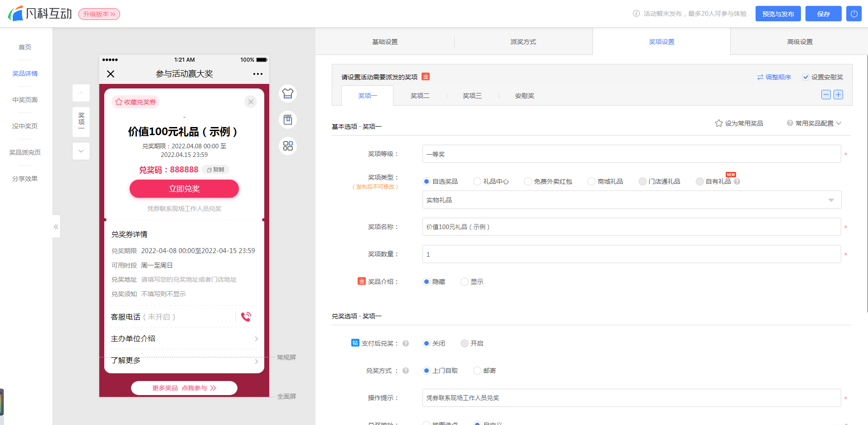Open the theme shirt icon beside phone preview

tap(288, 93)
